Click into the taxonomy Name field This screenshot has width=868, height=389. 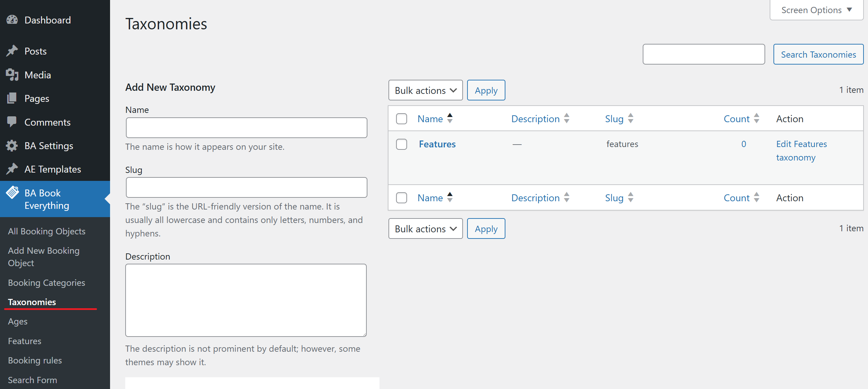[x=246, y=128]
